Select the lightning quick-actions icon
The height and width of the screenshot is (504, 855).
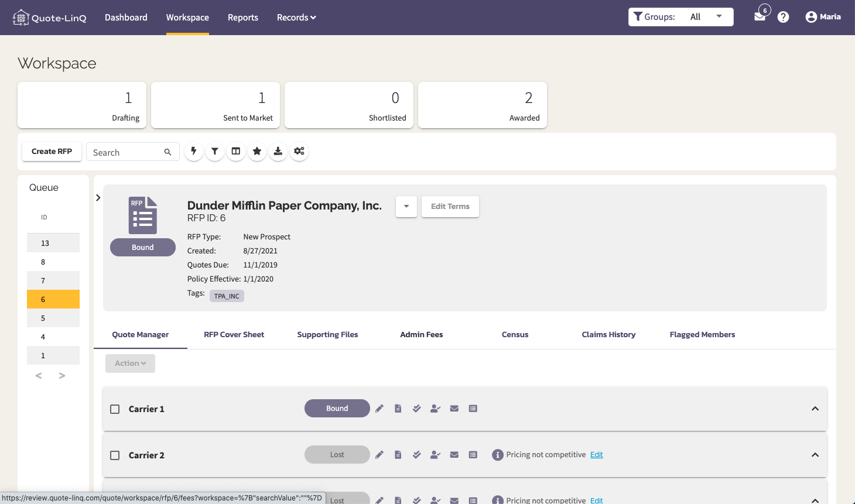tap(193, 151)
